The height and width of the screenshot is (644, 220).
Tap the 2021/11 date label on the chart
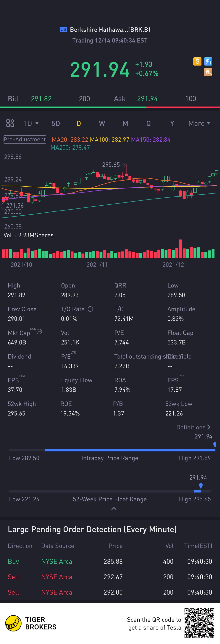97,265
